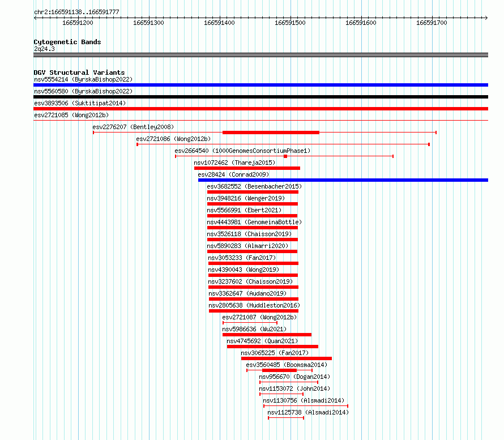Open nsv3362647 (Audano2019) variant
The height and width of the screenshot is (440, 504).
[247, 293]
